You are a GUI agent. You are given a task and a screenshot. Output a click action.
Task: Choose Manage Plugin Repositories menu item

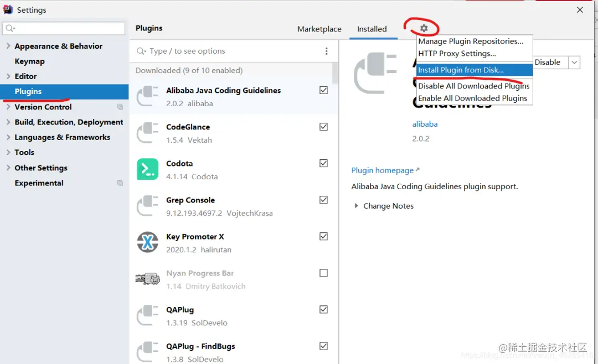click(x=475, y=41)
